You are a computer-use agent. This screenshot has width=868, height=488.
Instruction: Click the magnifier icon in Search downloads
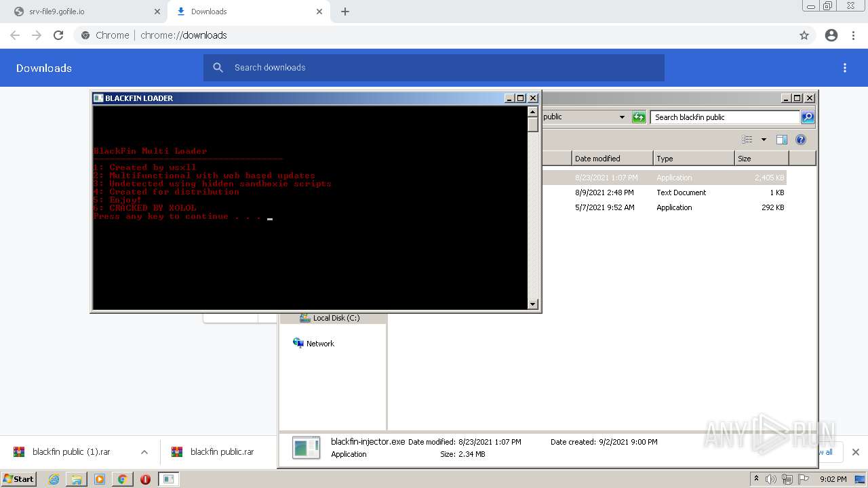(x=218, y=68)
